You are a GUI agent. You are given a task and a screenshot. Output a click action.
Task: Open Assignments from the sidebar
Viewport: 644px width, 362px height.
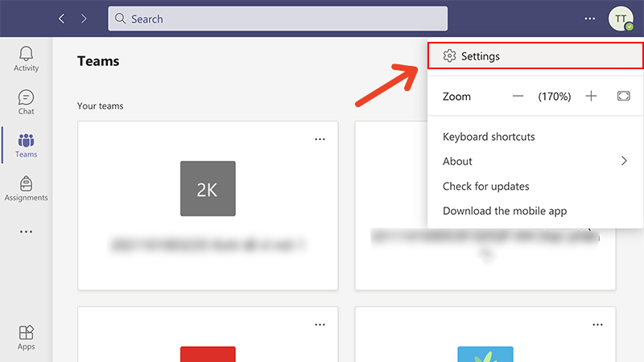coord(26,188)
